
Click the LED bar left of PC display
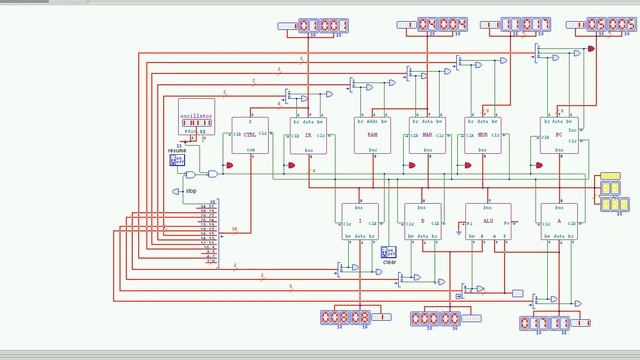point(576,25)
